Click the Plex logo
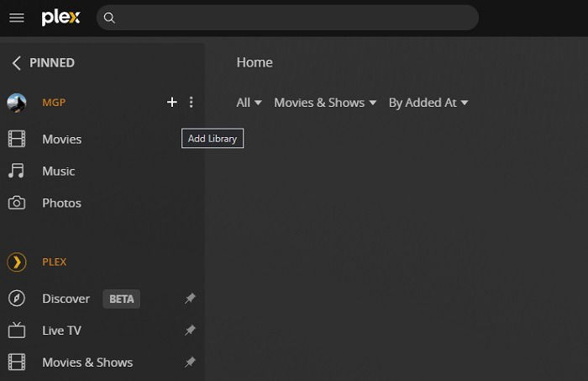This screenshot has width=588, height=381. pos(60,18)
